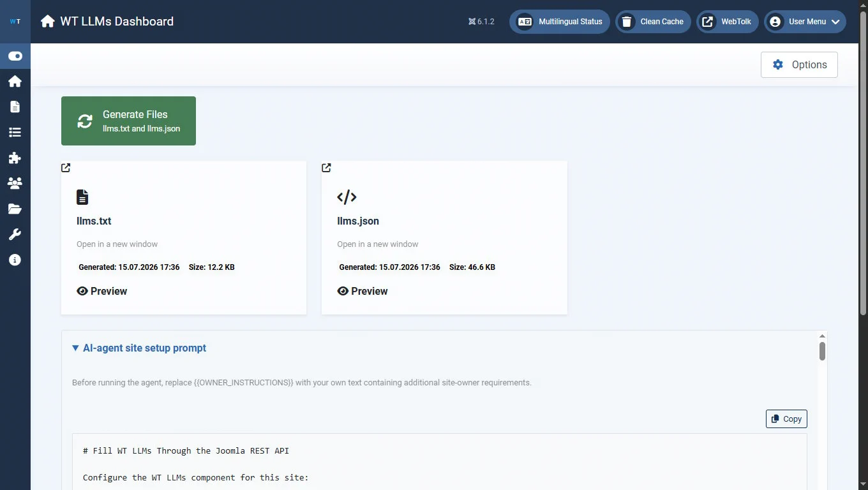Screen dimensions: 868x490
Task: Open the Users group sidebar icon
Action: coord(15,183)
